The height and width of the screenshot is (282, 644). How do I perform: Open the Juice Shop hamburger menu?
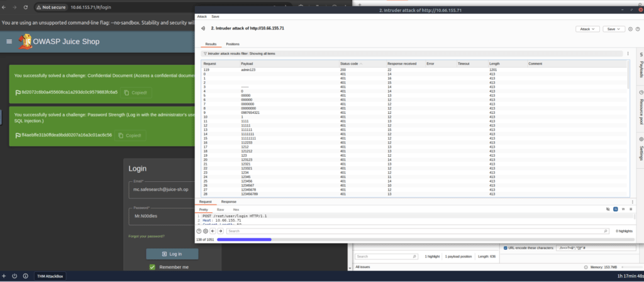(9, 42)
